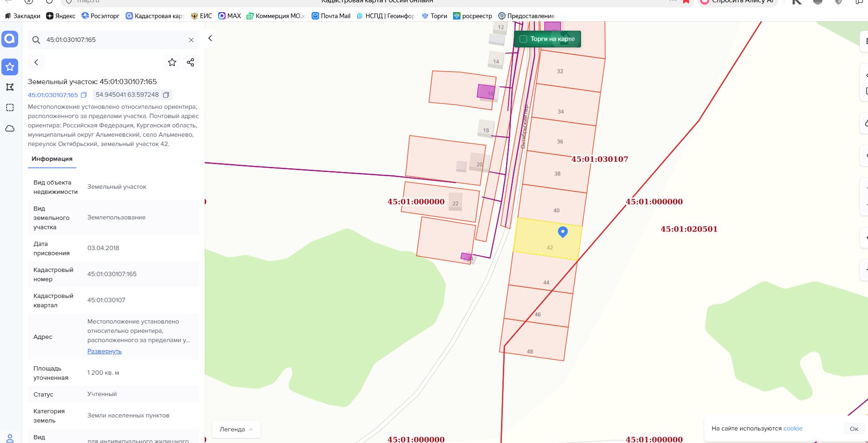
Task: Collapse the left information panel
Action: pos(210,38)
